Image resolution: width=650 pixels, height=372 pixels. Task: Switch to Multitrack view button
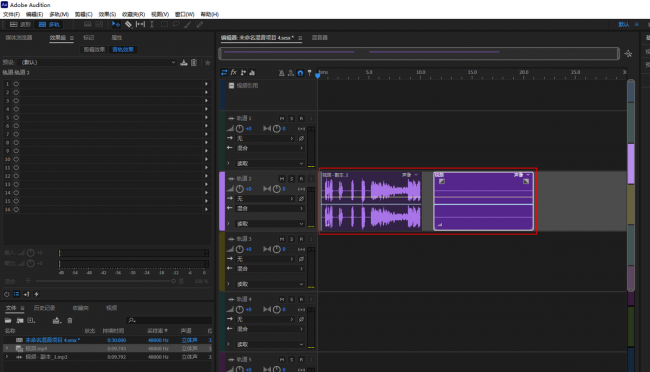tap(49, 24)
